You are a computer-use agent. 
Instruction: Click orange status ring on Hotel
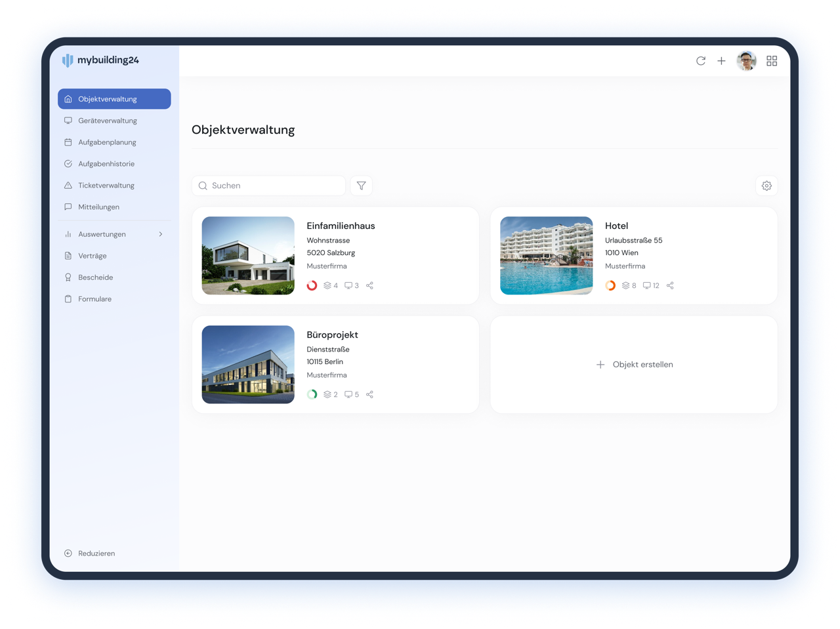610,285
